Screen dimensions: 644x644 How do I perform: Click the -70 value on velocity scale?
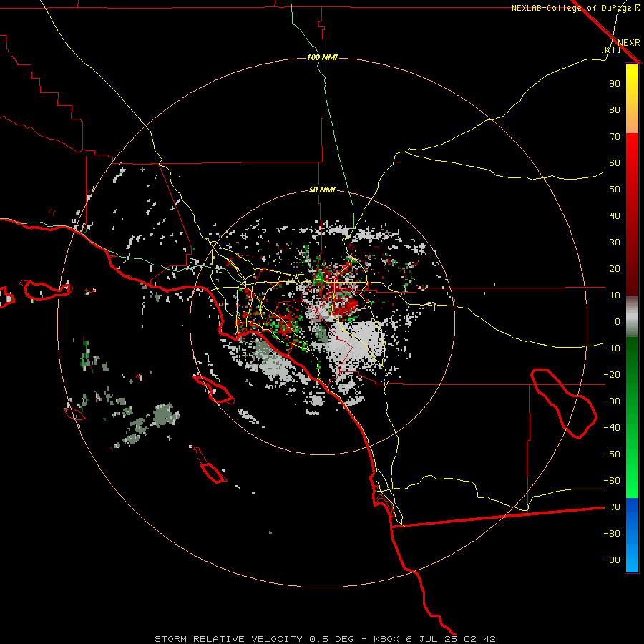[x=612, y=507]
